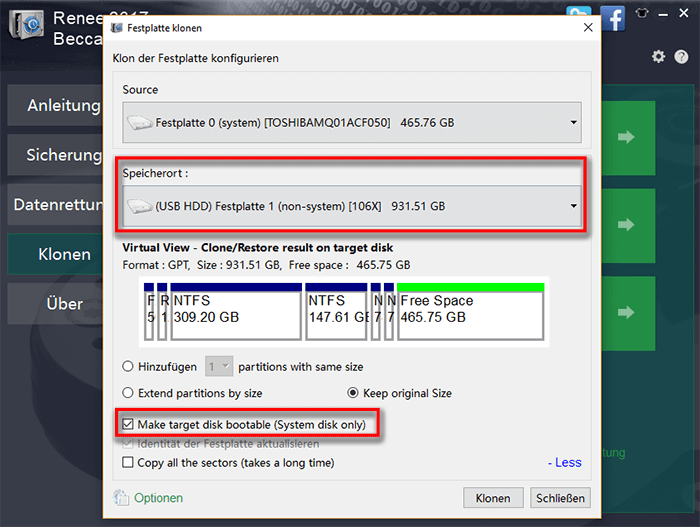
Task: Select the 147.61 GB NTFS partition block
Action: (336, 311)
